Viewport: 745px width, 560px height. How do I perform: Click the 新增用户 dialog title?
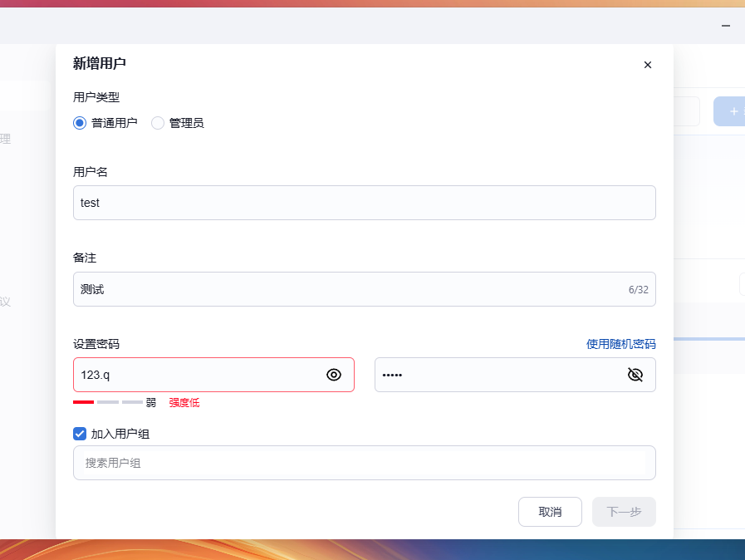pyautogui.click(x=100, y=64)
